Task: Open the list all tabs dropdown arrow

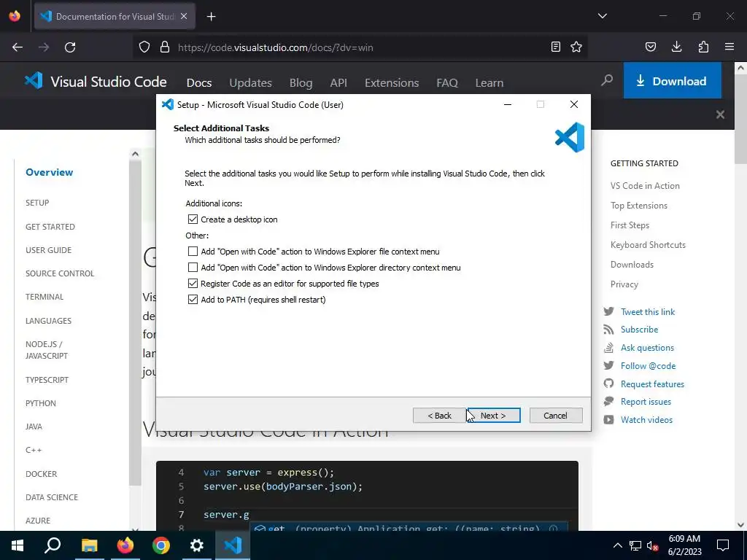Action: 603,16
